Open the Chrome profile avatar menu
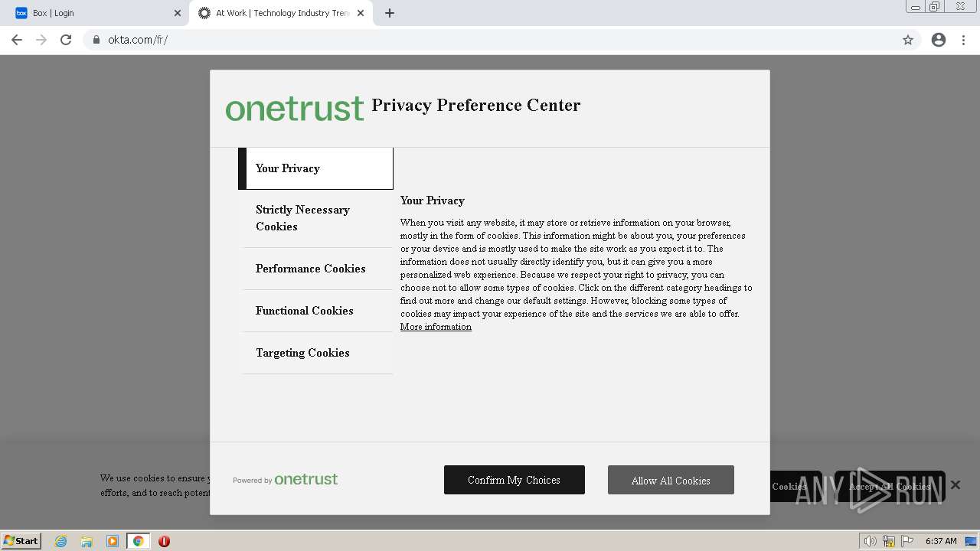980x551 pixels. 939,40
